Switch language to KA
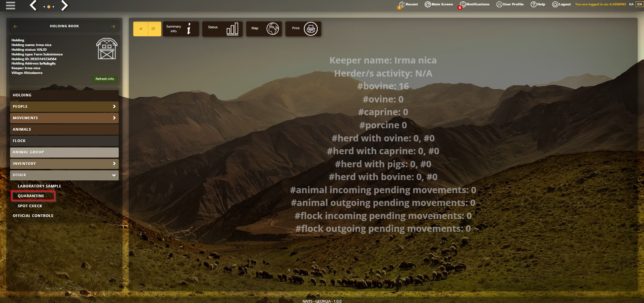This screenshot has height=303, width=644. tap(631, 4)
